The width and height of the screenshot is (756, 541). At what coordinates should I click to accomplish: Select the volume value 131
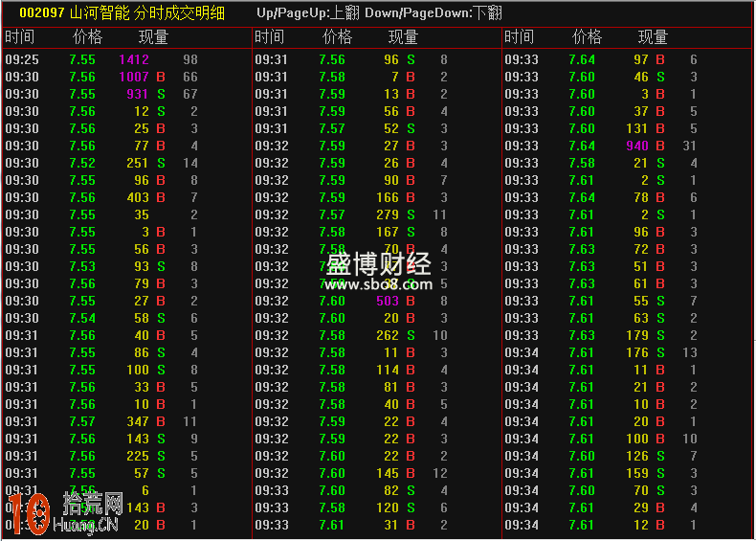pos(637,128)
